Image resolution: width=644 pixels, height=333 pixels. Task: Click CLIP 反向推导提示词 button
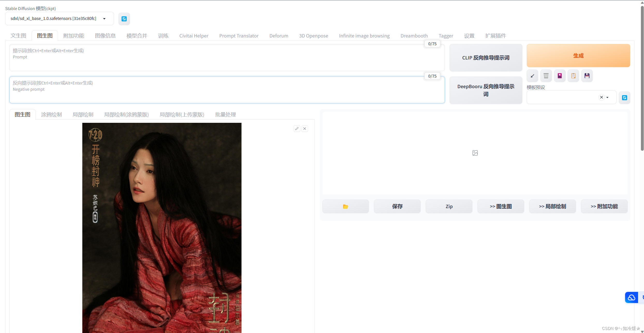pos(486,58)
